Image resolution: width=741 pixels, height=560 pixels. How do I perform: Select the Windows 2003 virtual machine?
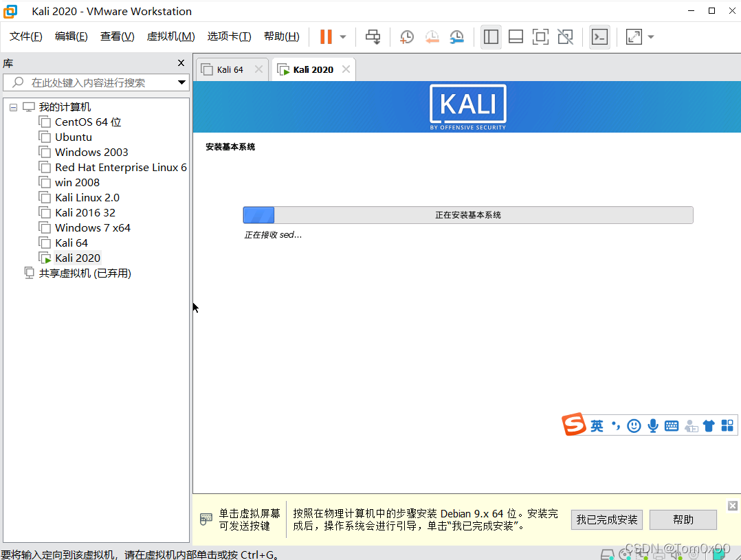point(91,153)
